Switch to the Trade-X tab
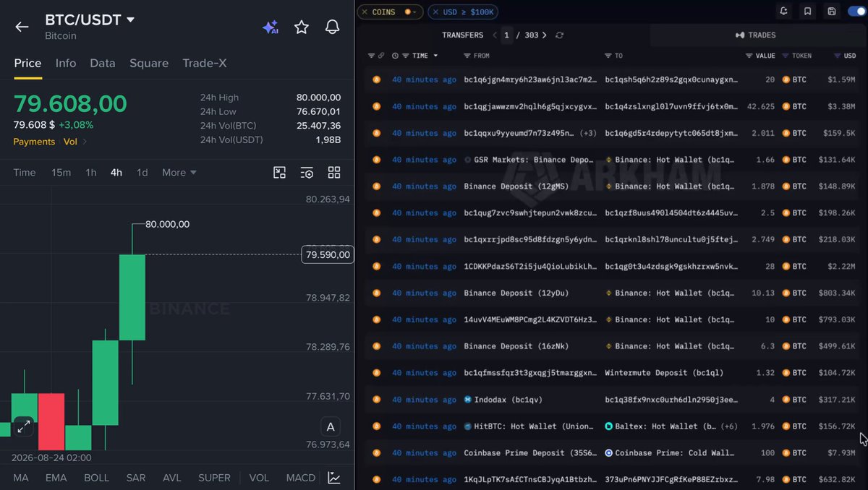 [x=205, y=64]
